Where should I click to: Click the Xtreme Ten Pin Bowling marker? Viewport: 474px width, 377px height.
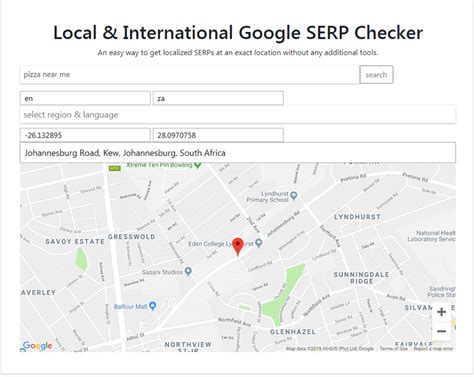point(198,165)
